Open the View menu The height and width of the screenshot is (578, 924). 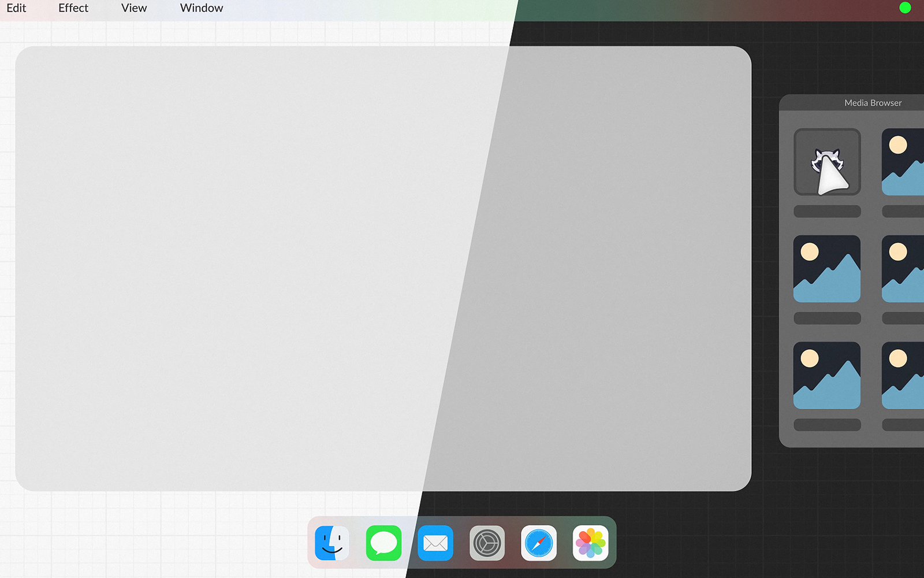(x=134, y=8)
